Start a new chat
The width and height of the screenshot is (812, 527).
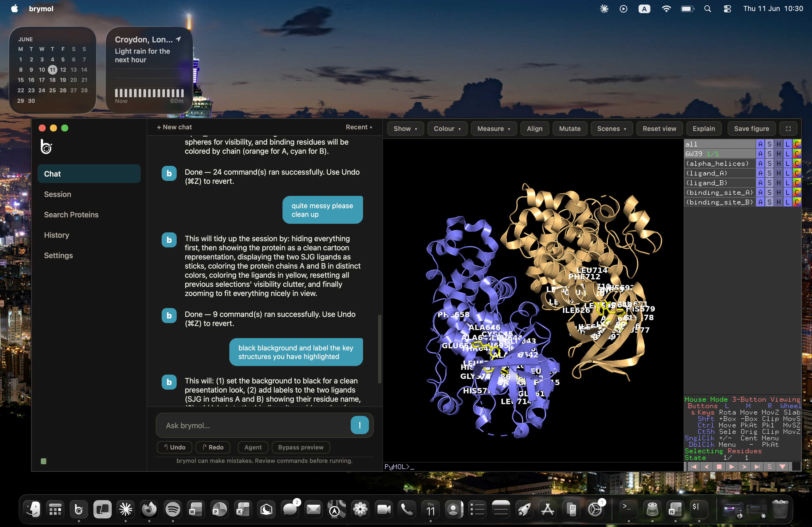coord(174,127)
